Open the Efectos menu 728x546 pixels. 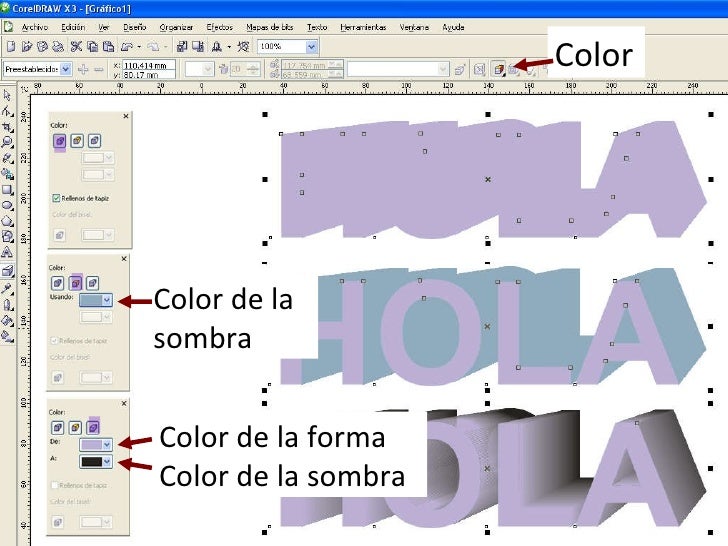pos(220,27)
